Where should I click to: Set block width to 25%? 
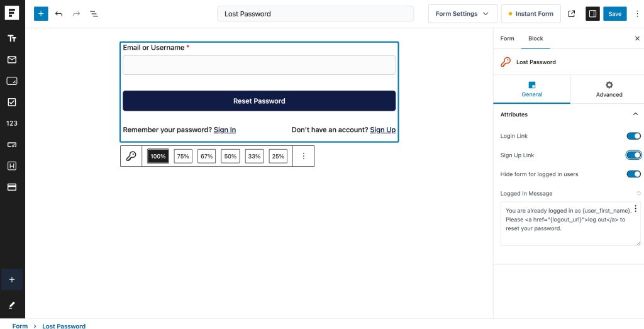pos(278,156)
